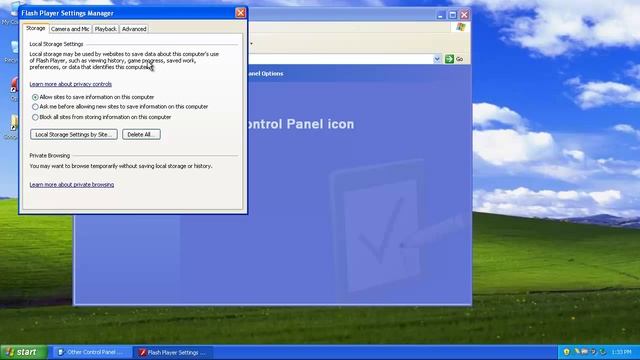Click the yellow security shield tray icon
This screenshot has height=360, width=640.
click(566, 352)
